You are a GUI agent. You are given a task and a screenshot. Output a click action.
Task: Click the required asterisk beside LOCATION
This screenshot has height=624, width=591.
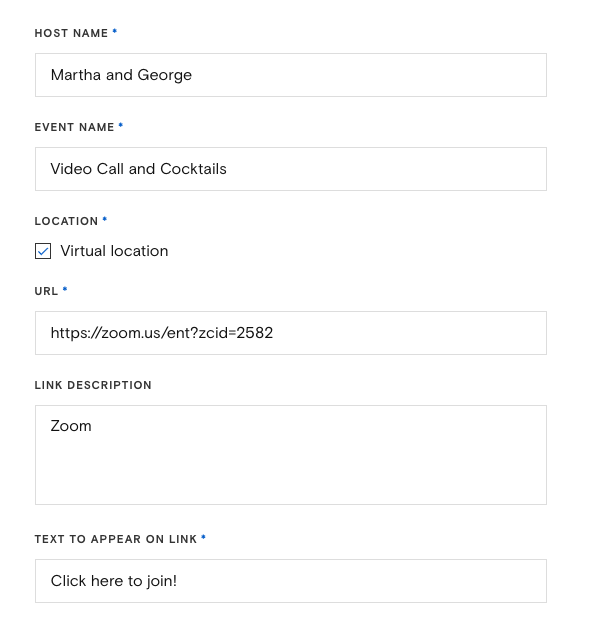pos(105,219)
